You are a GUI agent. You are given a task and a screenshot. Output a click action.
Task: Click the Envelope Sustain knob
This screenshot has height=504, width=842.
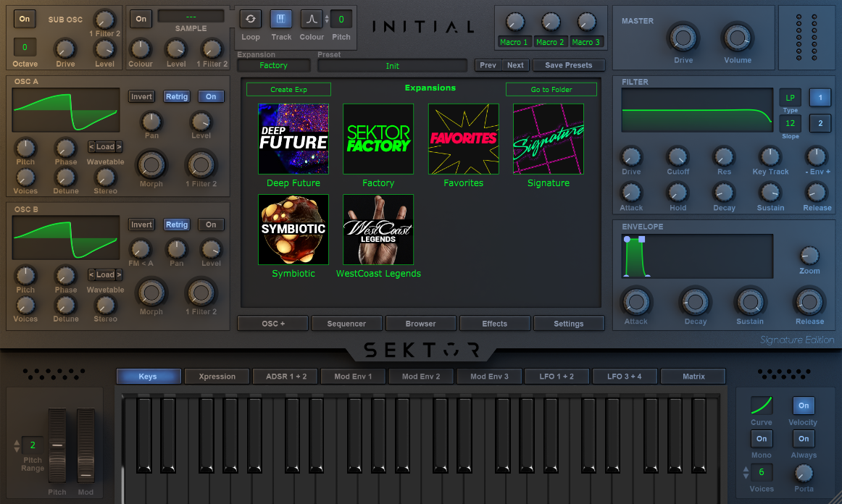click(750, 302)
